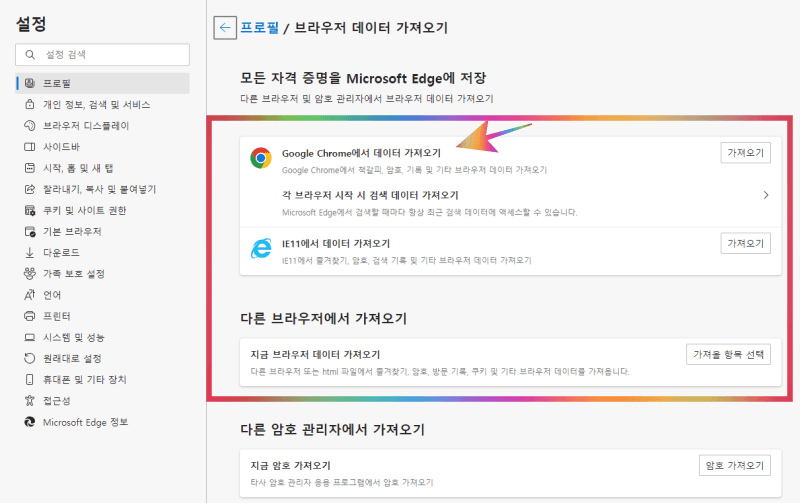Image resolution: width=800 pixels, height=503 pixels.
Task: Go to 브라우저 디스플레이 settings
Action: (86, 125)
